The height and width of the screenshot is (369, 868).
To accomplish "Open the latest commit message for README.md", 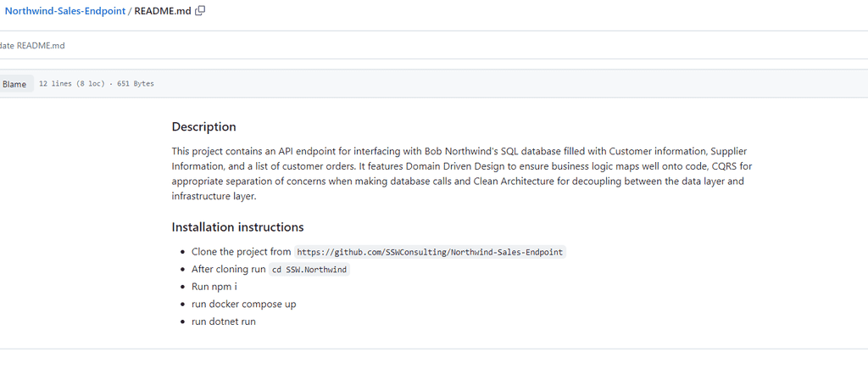I will (x=34, y=46).
